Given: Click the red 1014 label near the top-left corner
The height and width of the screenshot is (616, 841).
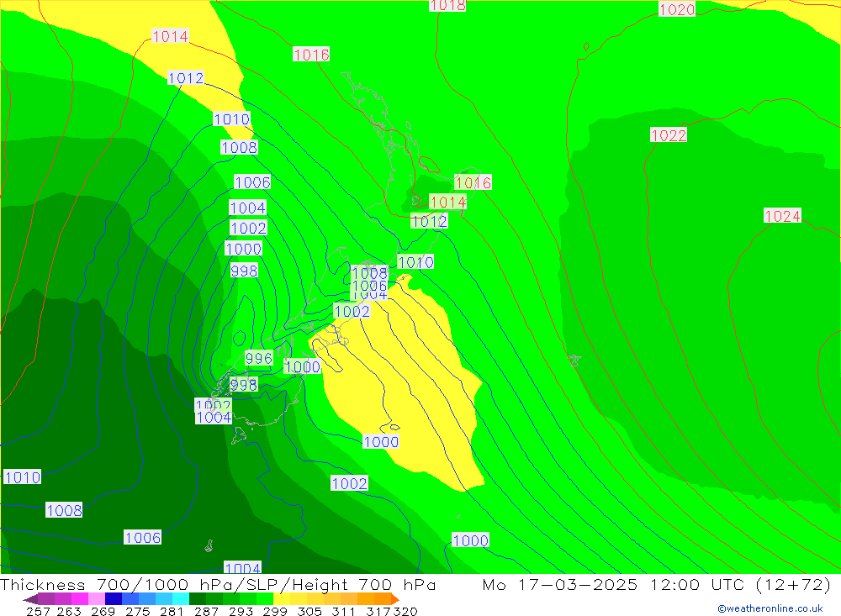Looking at the screenshot, I should [x=170, y=36].
